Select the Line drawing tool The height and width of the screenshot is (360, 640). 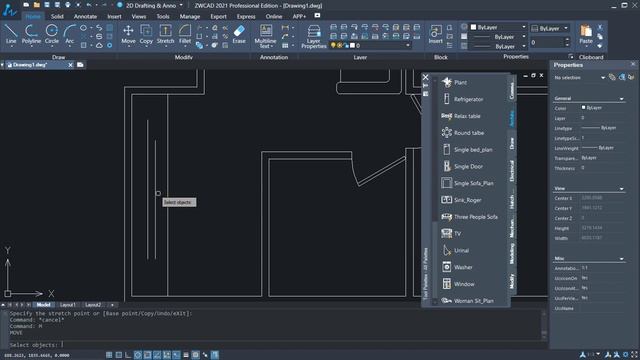click(11, 34)
